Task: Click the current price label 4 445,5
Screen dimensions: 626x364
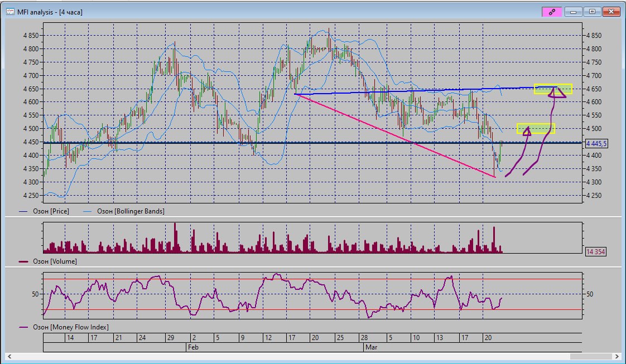Action: coord(596,144)
